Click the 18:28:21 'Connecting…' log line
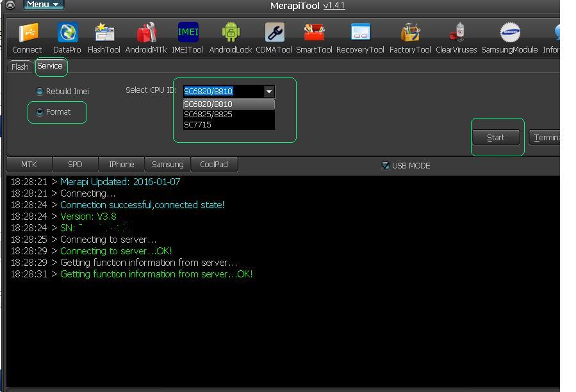This screenshot has height=392, width=576. [x=88, y=193]
